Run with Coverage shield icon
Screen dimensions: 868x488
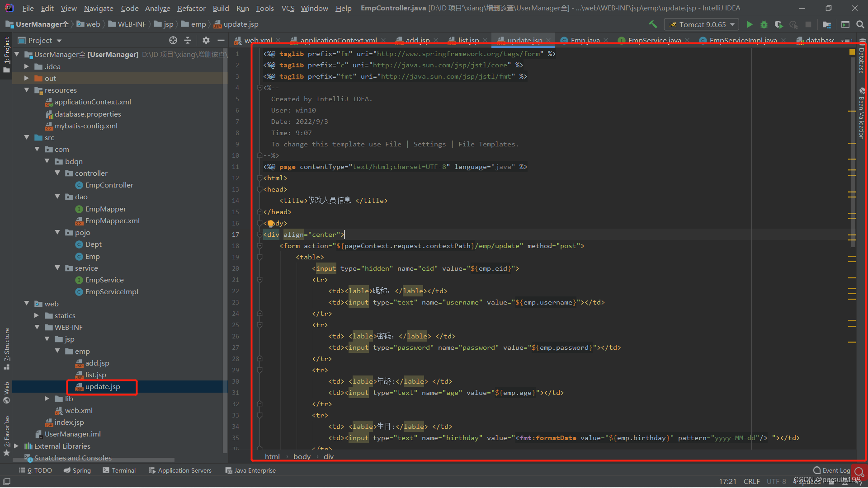[x=778, y=24]
